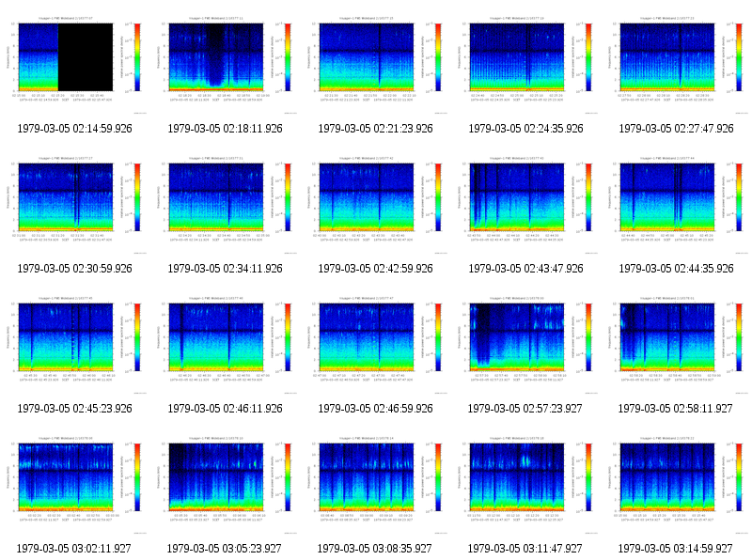Click the caption text 1979-03-05 02:24:35.926

point(525,129)
